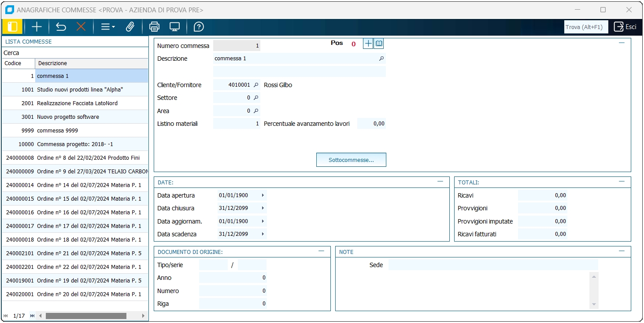Expand the Data apertura date picker arrow
This screenshot has width=644, height=323.
click(x=263, y=195)
